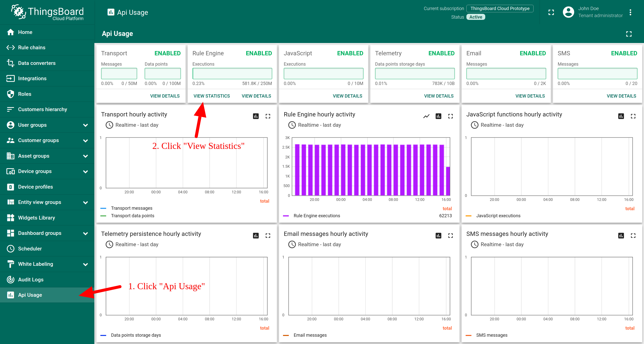View details of Transport card

click(x=165, y=96)
